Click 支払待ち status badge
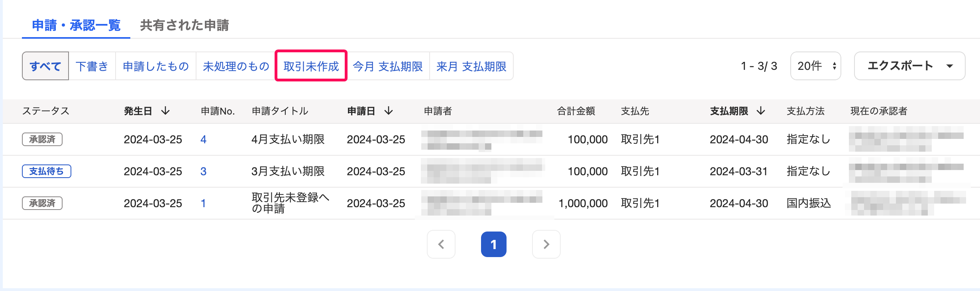Viewport: 980px width, 291px height. [47, 171]
